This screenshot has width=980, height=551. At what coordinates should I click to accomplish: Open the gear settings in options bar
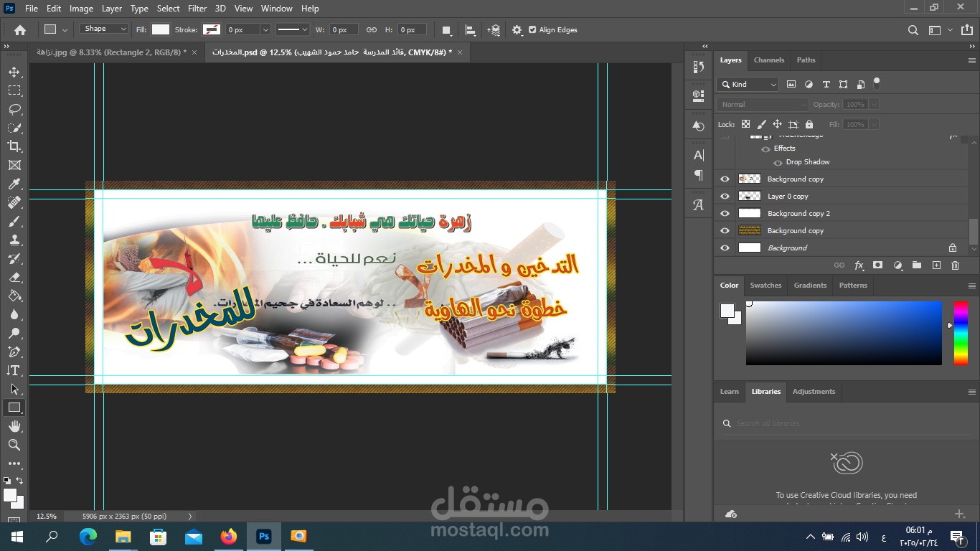[517, 30]
